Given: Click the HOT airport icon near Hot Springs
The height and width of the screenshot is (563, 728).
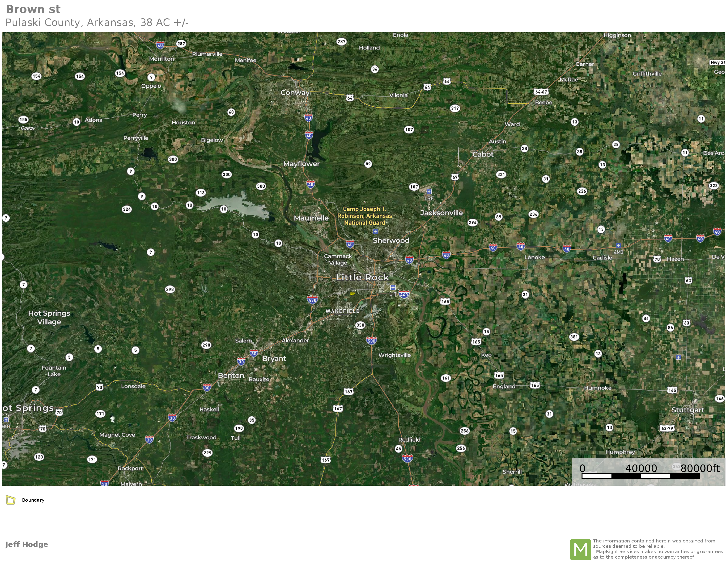Looking at the screenshot, I should 6,420.
